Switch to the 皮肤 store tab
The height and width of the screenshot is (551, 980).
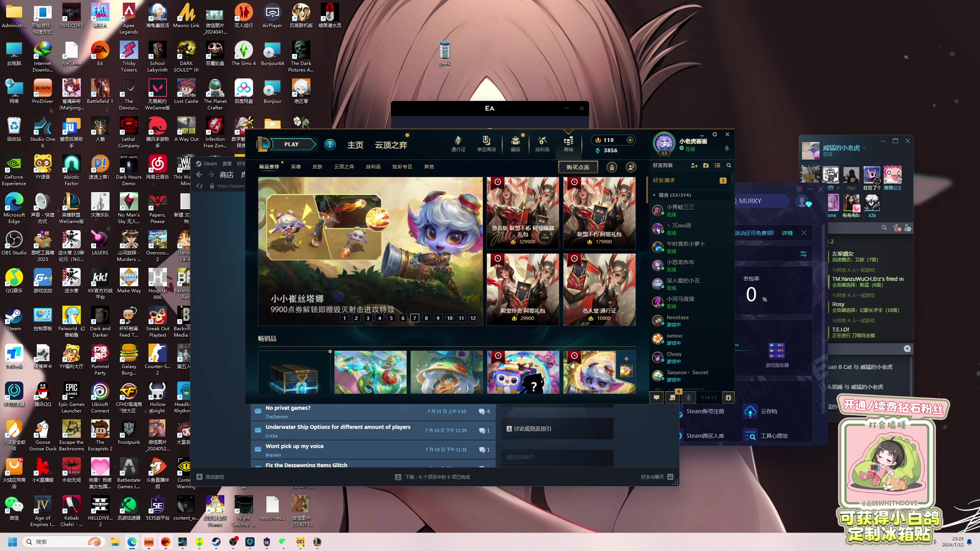(x=317, y=167)
